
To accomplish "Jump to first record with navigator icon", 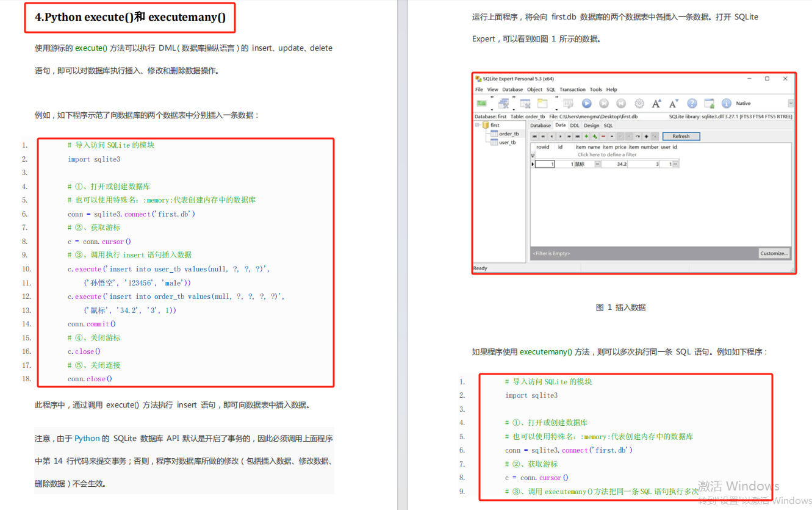I will pyautogui.click(x=534, y=136).
